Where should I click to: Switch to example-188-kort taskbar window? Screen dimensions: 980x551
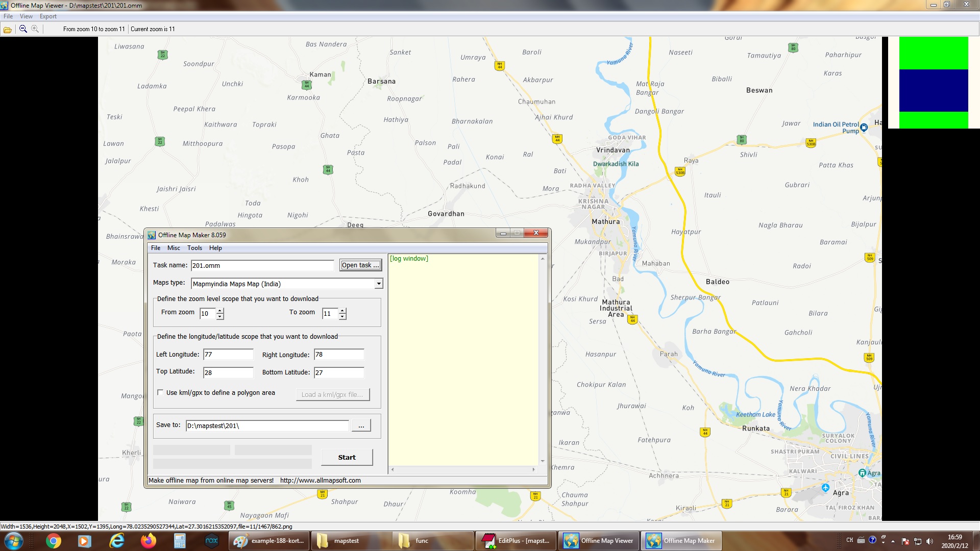click(269, 541)
